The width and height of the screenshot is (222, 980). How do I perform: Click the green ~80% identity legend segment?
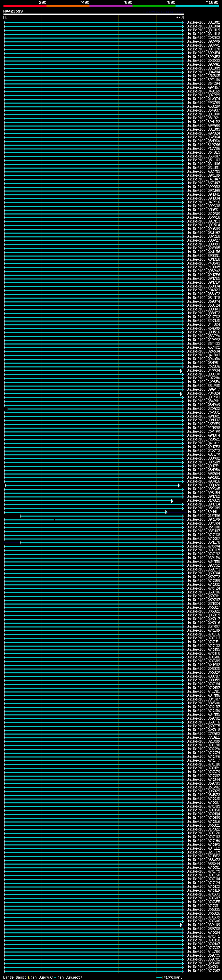point(154,6)
